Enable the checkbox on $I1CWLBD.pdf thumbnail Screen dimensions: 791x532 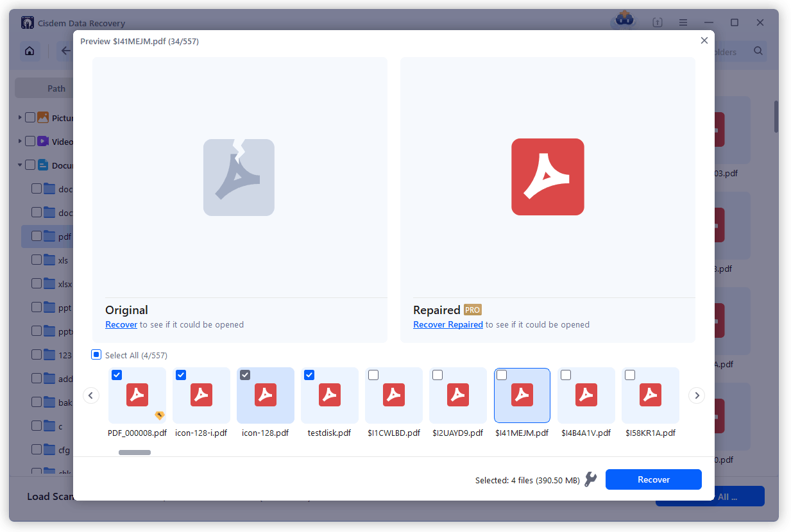click(373, 374)
